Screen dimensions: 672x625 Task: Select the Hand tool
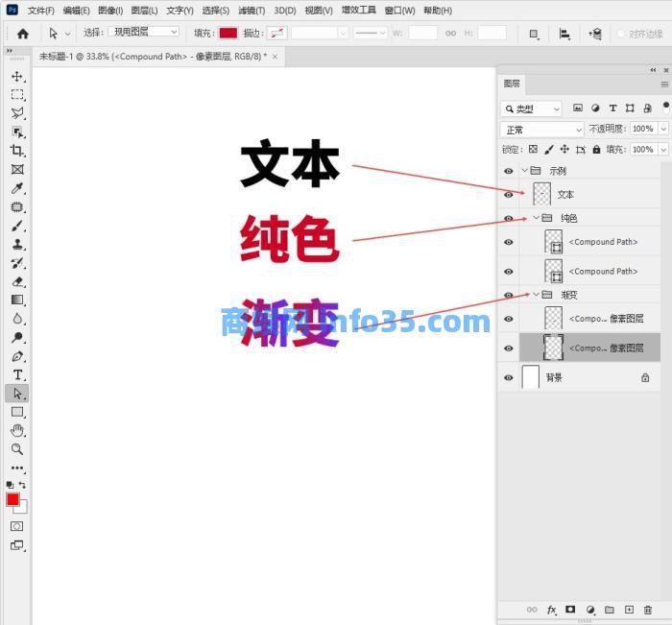coord(17,430)
